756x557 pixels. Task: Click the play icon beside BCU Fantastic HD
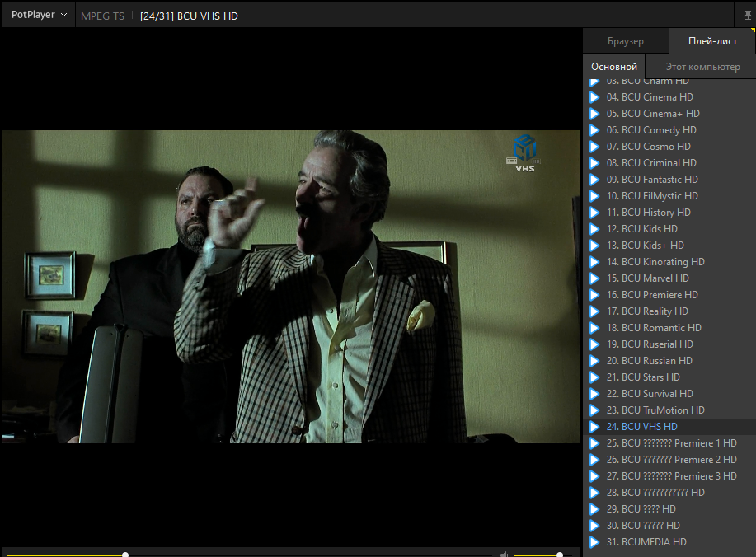pos(594,180)
